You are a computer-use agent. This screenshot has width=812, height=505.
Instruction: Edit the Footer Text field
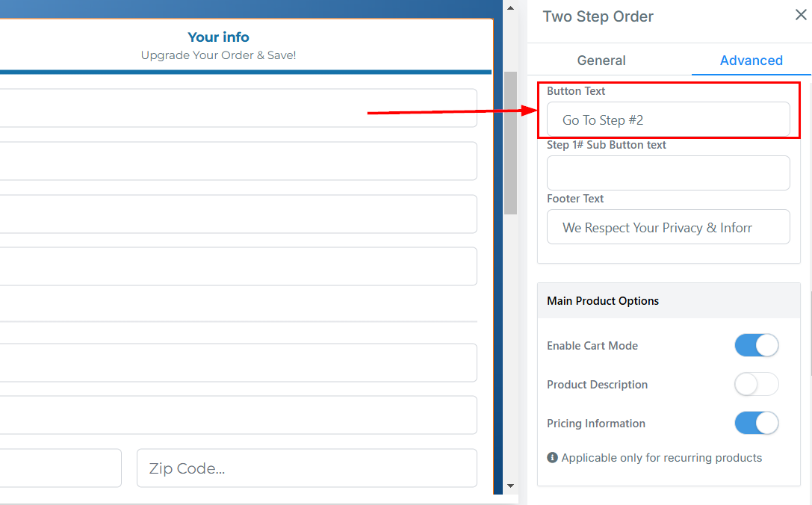[x=668, y=227]
